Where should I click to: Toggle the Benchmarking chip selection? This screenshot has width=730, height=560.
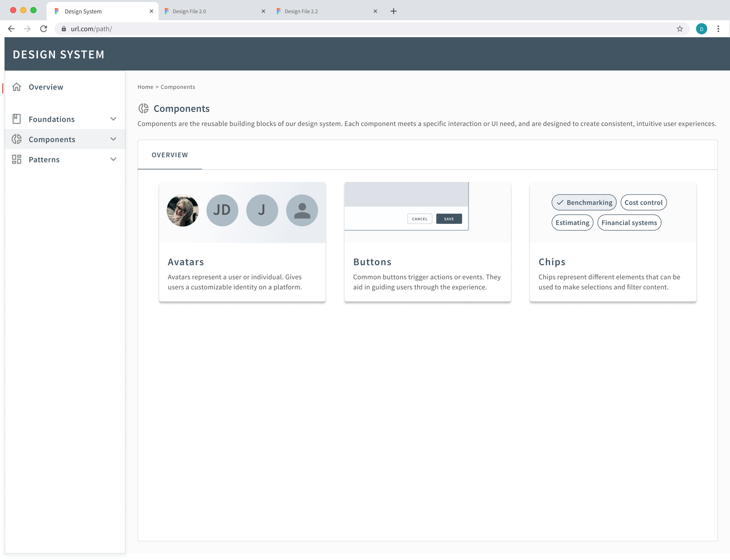pos(584,202)
